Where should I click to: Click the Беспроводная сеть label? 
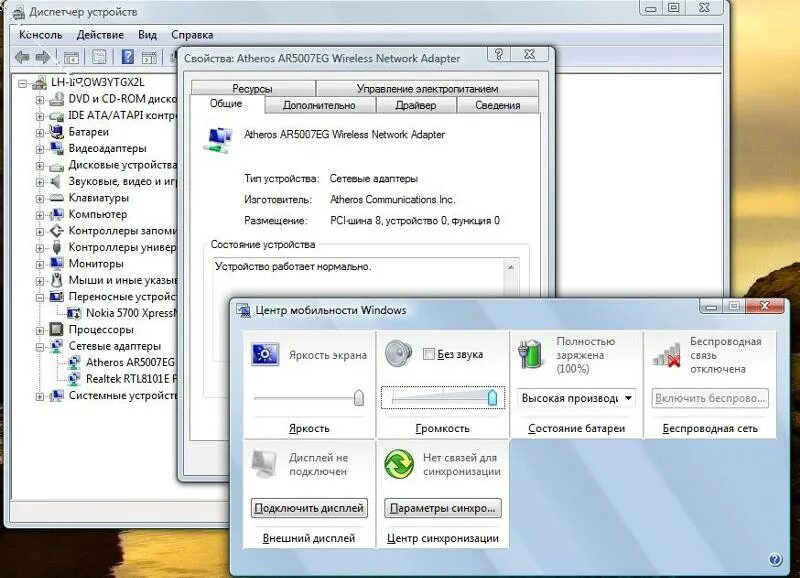tap(710, 429)
